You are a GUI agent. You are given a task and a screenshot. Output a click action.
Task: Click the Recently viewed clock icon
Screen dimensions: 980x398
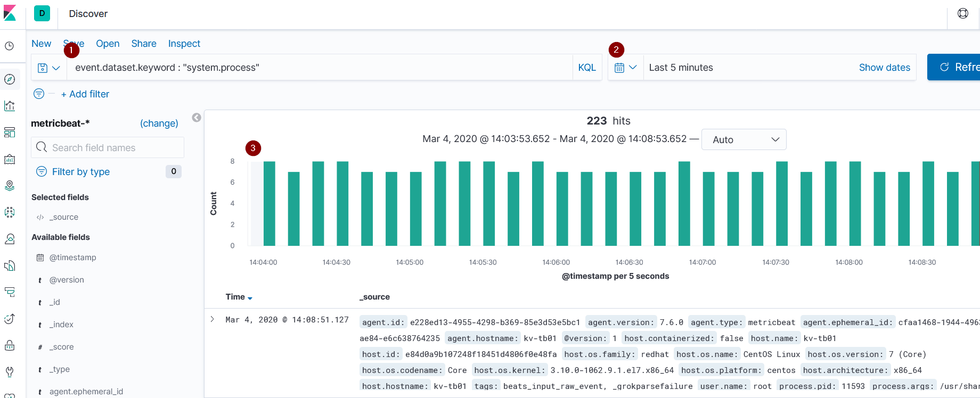[10, 46]
